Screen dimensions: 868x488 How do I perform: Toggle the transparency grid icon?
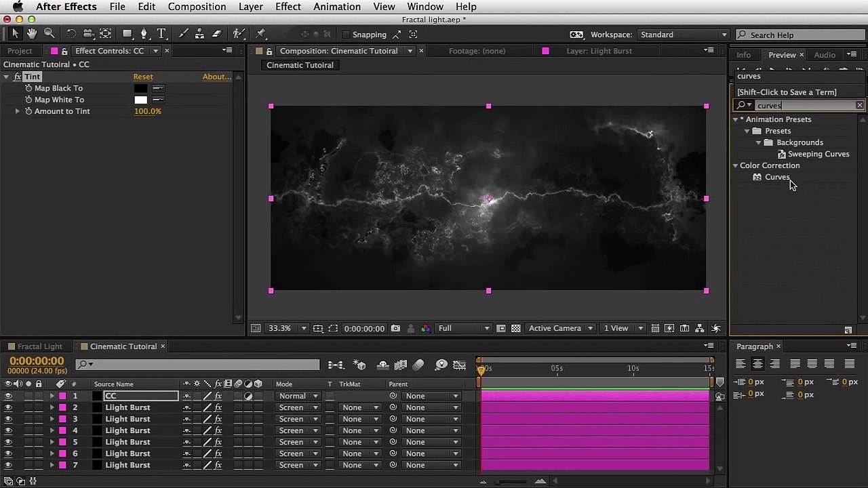coord(516,329)
